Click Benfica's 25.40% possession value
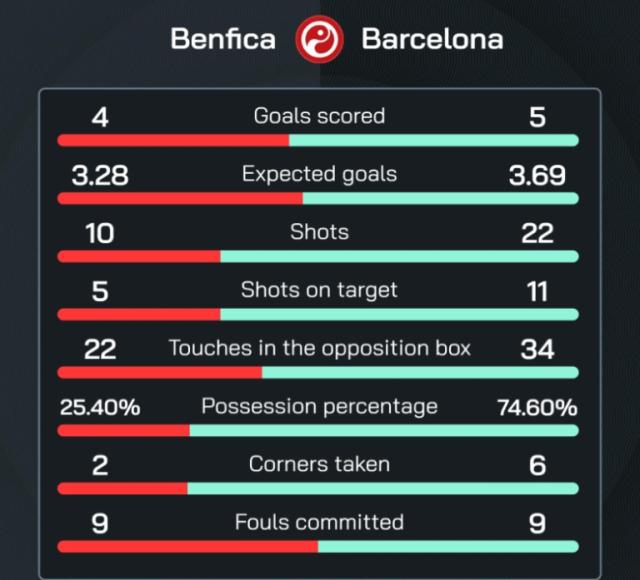The image size is (640, 580). 100,408
